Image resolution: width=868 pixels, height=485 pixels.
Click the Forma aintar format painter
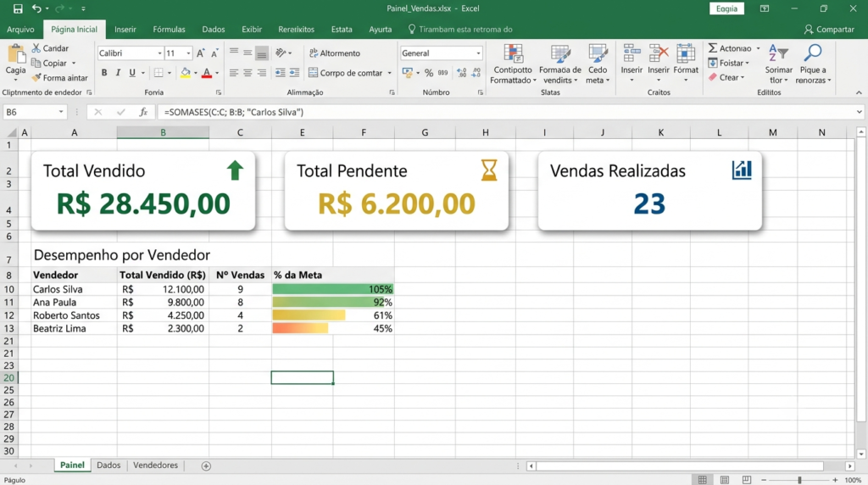(x=60, y=78)
